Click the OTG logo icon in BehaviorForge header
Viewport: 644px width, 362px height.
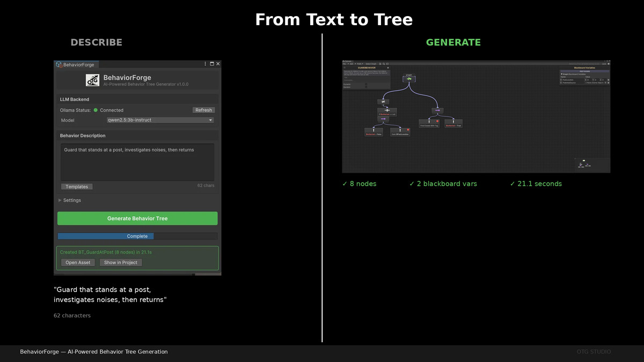tap(92, 80)
